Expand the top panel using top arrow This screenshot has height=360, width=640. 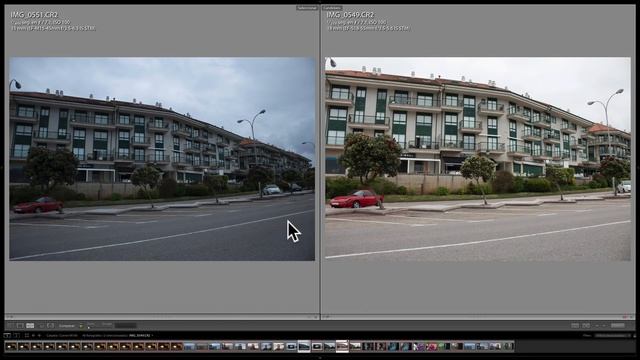[320, 2]
